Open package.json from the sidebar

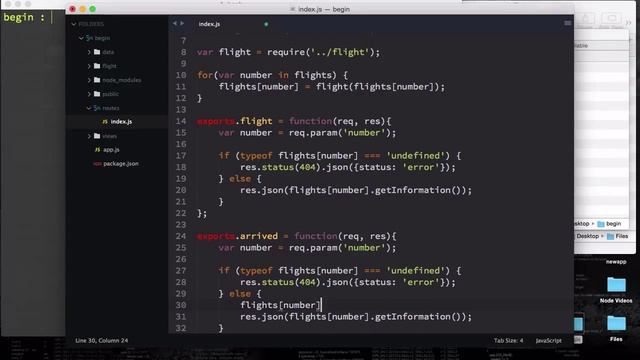[121, 164]
